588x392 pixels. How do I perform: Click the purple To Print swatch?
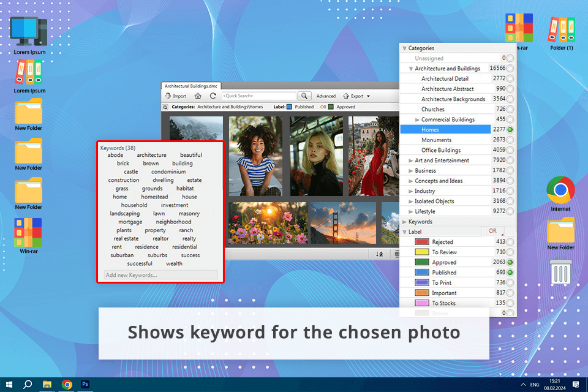(422, 282)
